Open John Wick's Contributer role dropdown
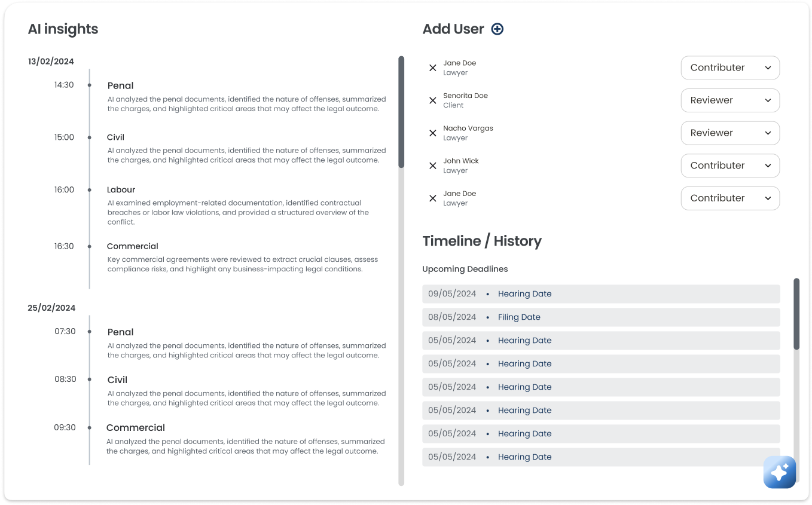Viewport: 812px width, 505px height. click(729, 166)
